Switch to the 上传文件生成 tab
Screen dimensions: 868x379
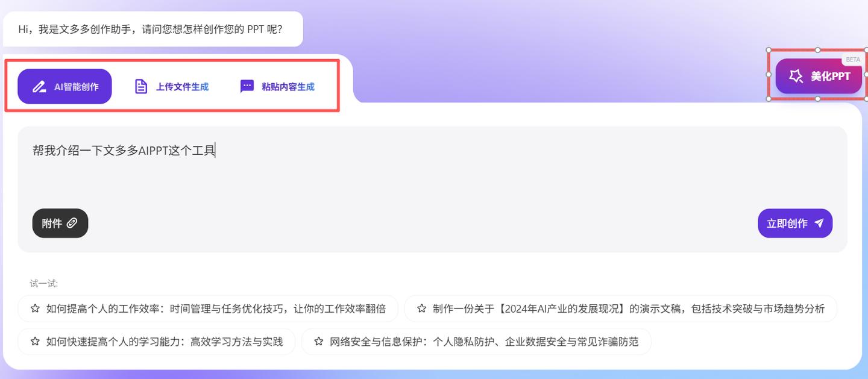pos(182,87)
